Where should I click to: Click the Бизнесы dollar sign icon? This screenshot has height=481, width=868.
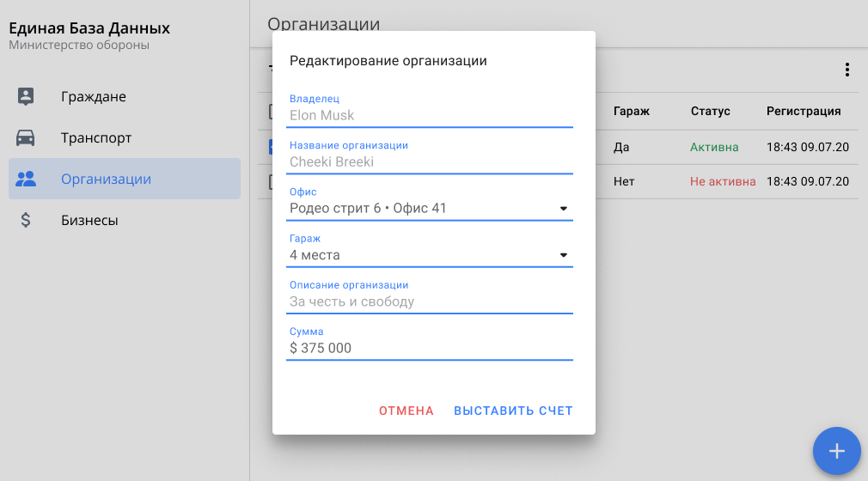26,220
